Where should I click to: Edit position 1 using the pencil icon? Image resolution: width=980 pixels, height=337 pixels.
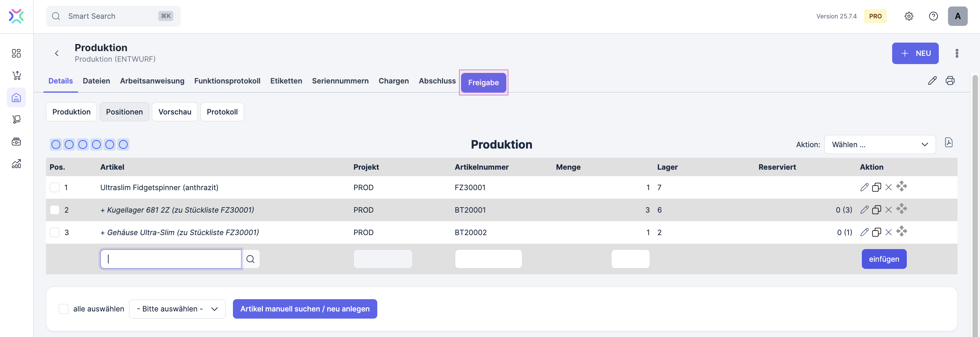tap(864, 187)
